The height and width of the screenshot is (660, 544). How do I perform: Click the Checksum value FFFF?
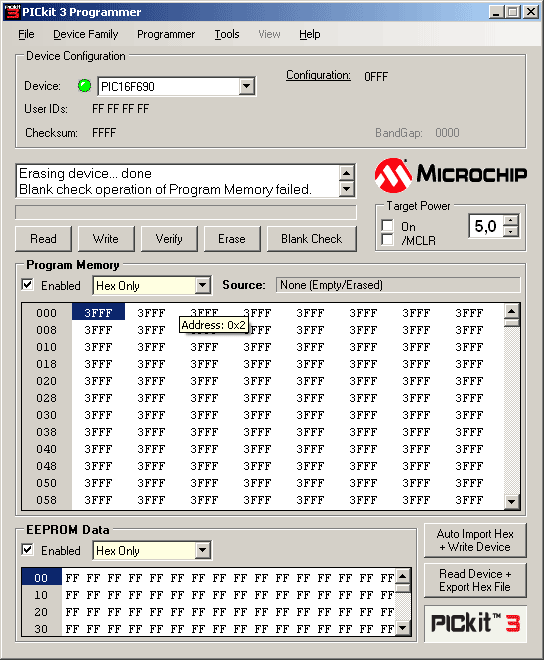click(104, 133)
